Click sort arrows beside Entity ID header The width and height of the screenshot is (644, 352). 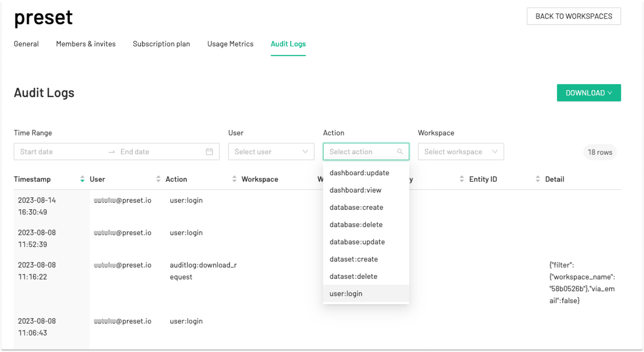pos(462,179)
